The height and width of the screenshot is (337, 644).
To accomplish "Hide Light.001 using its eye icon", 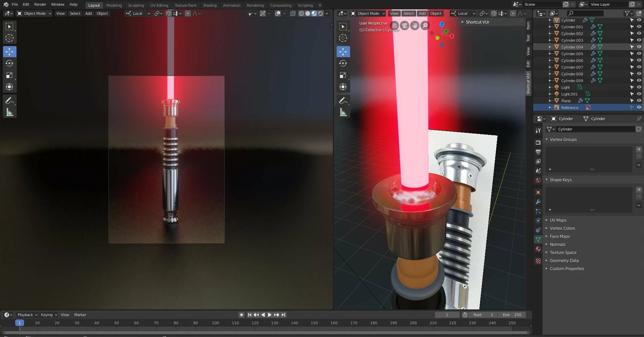I will (x=639, y=94).
